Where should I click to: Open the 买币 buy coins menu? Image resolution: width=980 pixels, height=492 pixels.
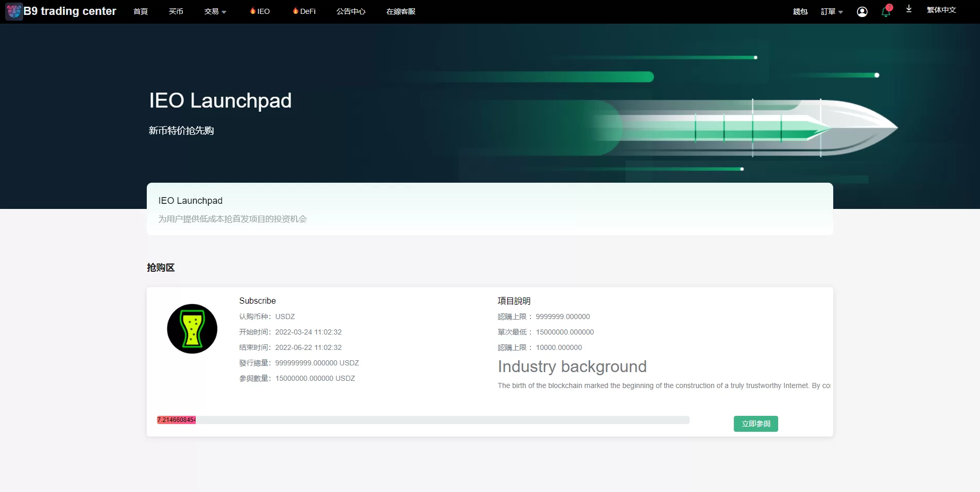pos(176,11)
